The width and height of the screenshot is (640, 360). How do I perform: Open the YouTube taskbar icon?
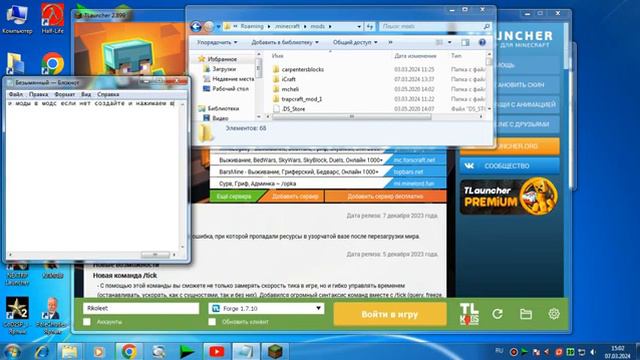(217, 351)
